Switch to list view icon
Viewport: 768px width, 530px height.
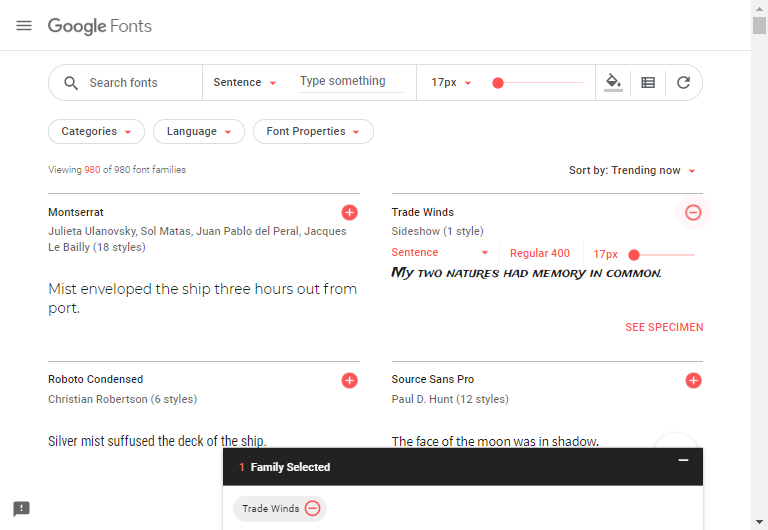648,83
